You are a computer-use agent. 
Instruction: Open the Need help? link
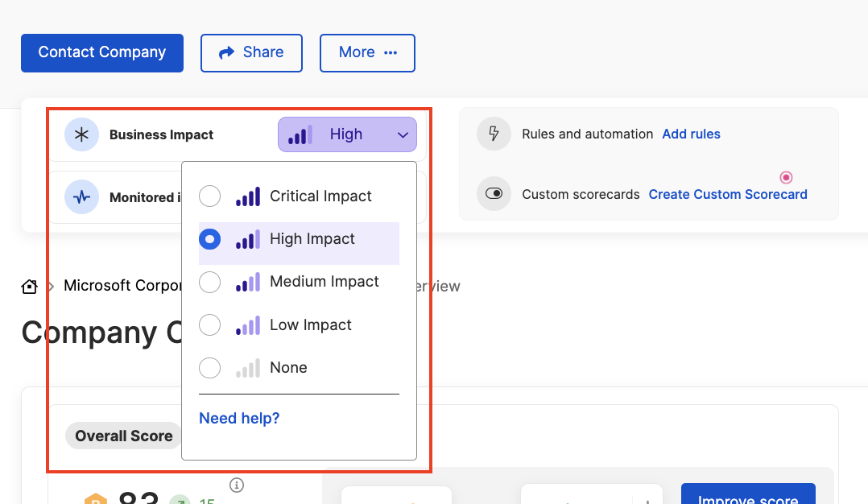[239, 418]
